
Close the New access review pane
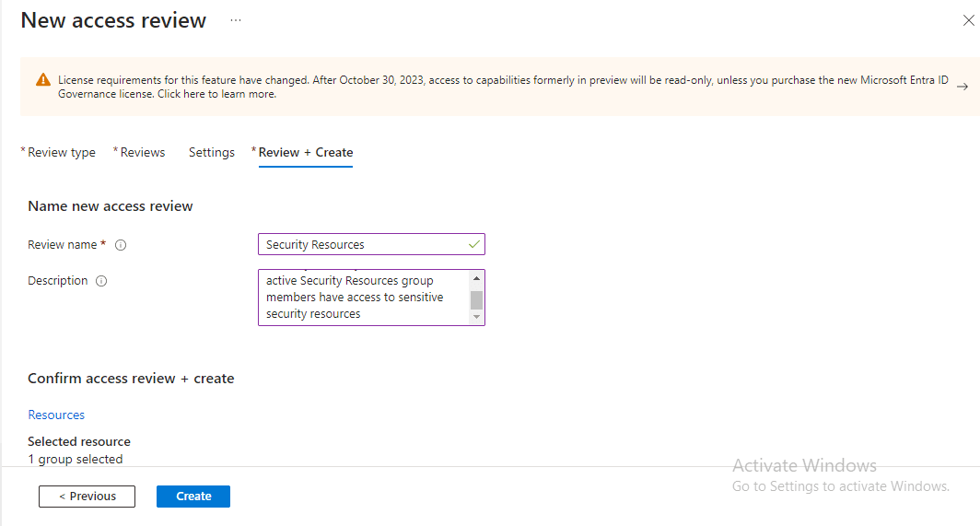point(968,20)
